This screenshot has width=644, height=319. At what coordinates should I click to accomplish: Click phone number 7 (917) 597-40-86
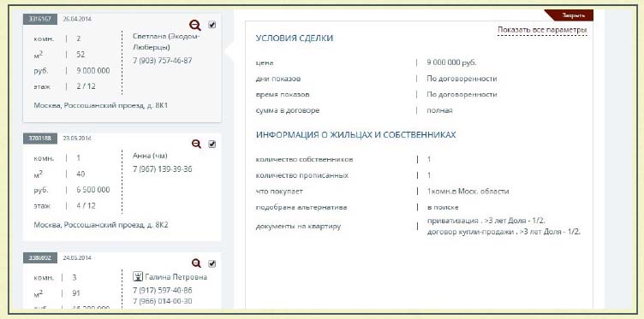[162, 290]
